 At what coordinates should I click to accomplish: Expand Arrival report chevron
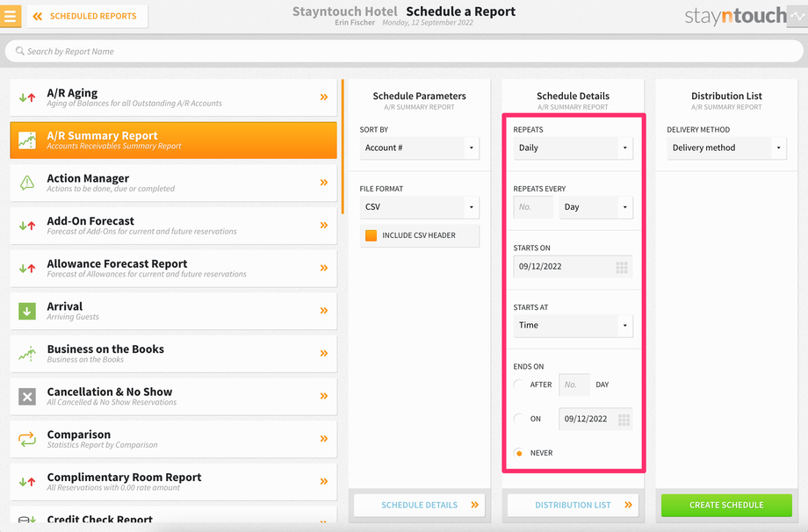(x=323, y=311)
